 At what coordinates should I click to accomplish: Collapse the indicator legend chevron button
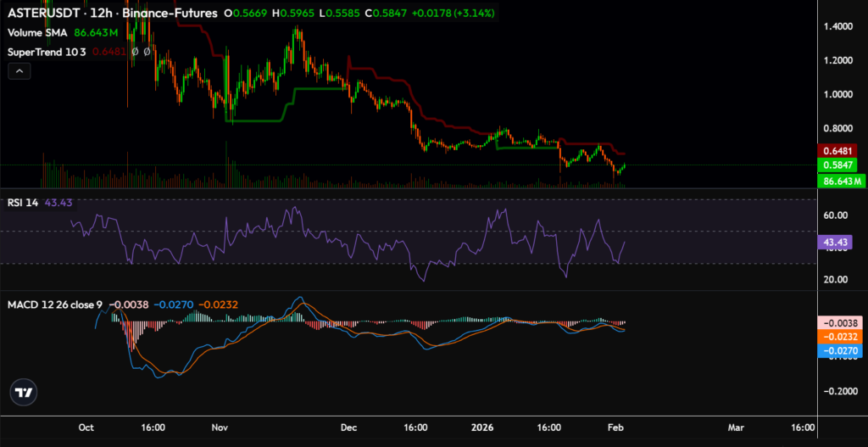[19, 71]
